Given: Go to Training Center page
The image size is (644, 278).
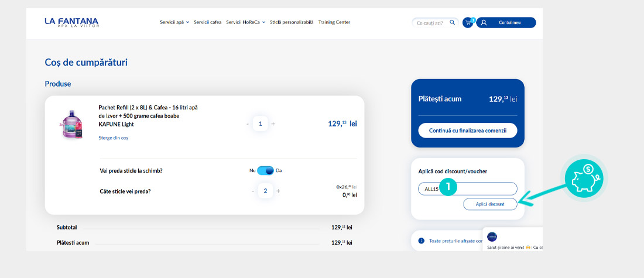Looking at the screenshot, I should click(334, 22).
